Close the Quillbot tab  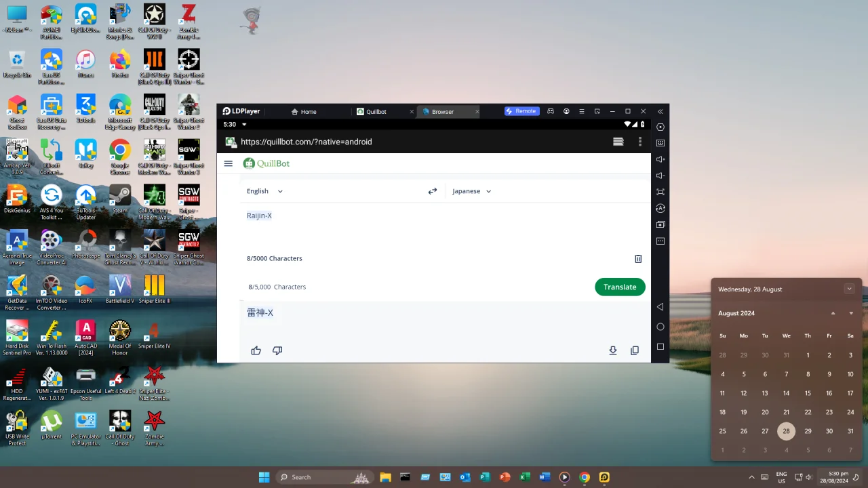click(x=412, y=111)
